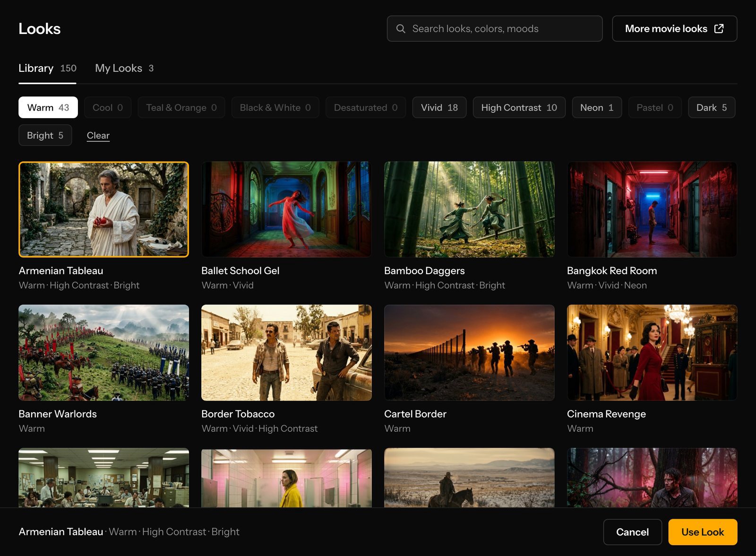Clear all active filters
Image resolution: width=756 pixels, height=556 pixels.
[98, 135]
